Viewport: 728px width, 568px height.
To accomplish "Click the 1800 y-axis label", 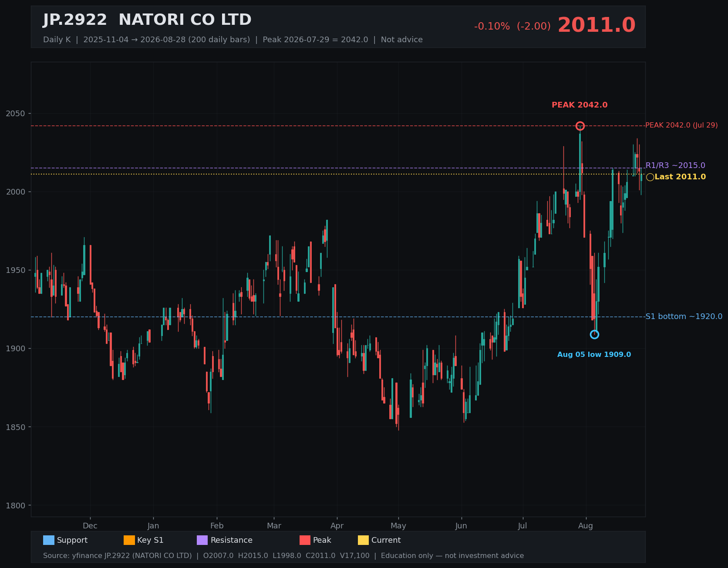I will pyautogui.click(x=16, y=505).
